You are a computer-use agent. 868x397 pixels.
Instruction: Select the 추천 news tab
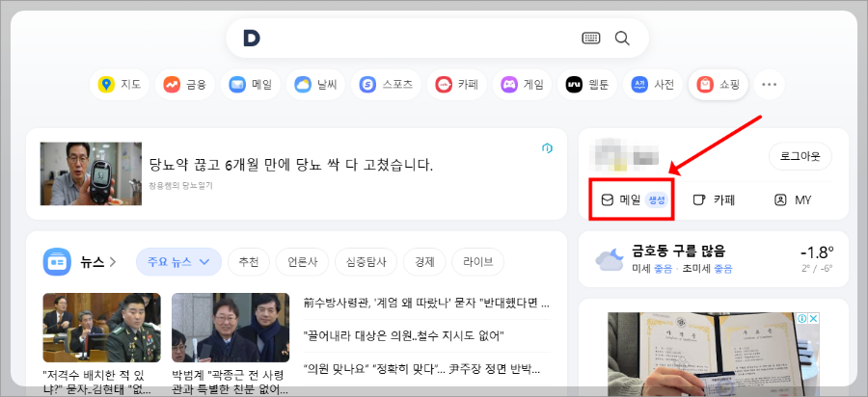(x=249, y=261)
